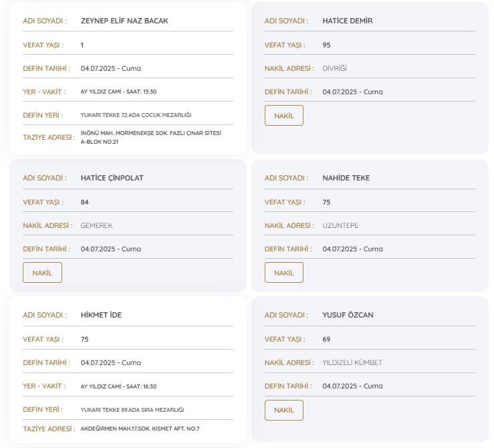This screenshot has width=494, height=448.
Task: Select the Divriği transfer address
Action: pos(334,68)
